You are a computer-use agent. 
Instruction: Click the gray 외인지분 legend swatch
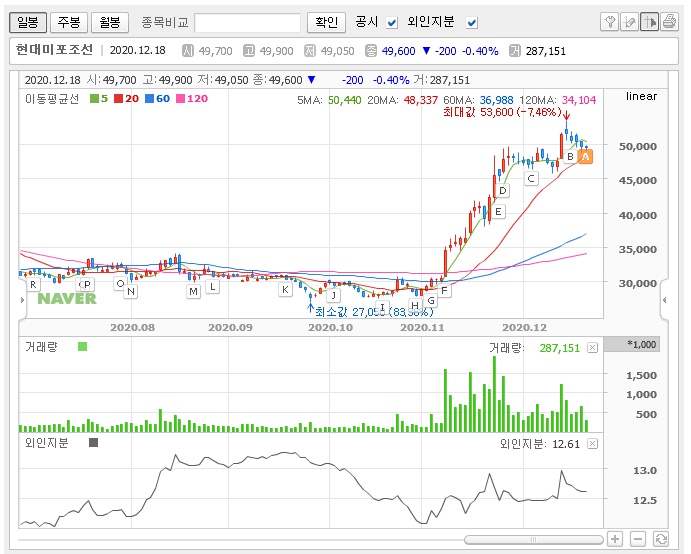(93, 442)
